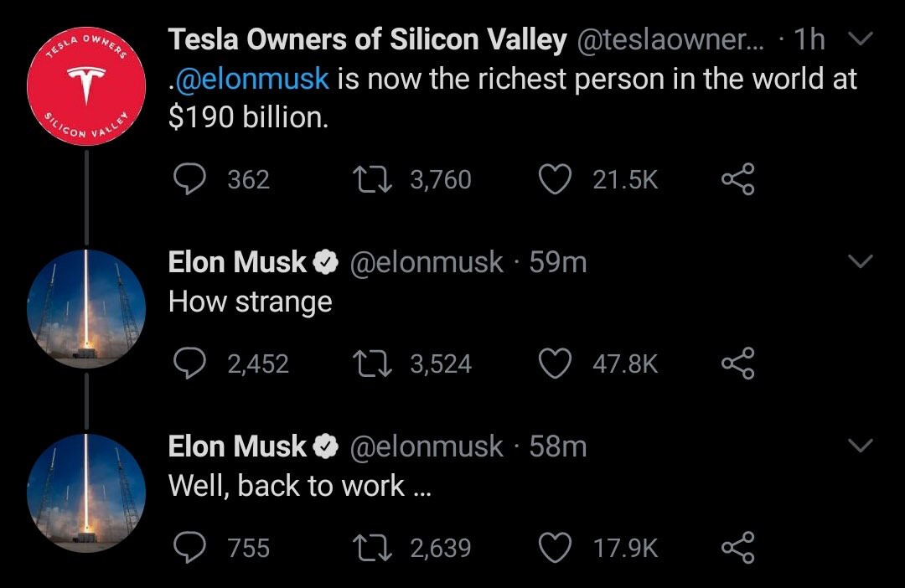Retweet the "How strange" tweet

(372, 364)
